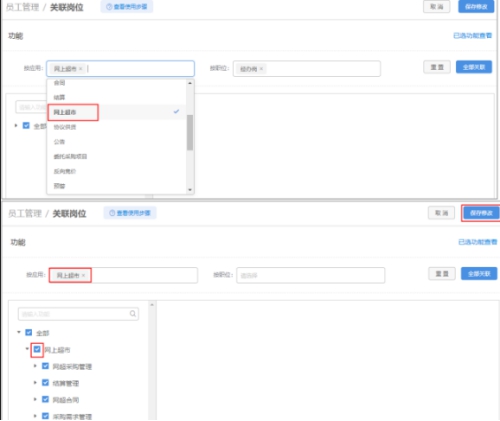The height and width of the screenshot is (421, 500).
Task: Toggle the 结算管理 checkbox
Action: 45,383
